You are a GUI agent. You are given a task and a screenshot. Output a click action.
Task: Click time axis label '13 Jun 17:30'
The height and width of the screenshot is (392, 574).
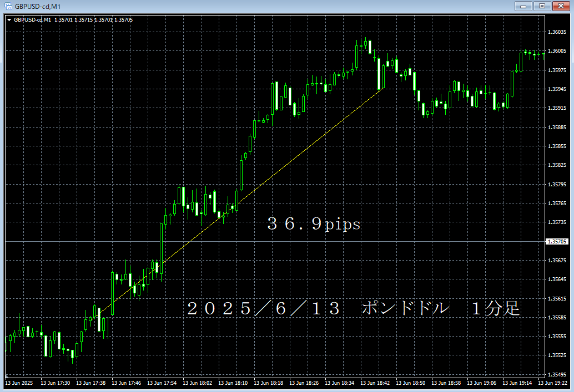click(56, 383)
